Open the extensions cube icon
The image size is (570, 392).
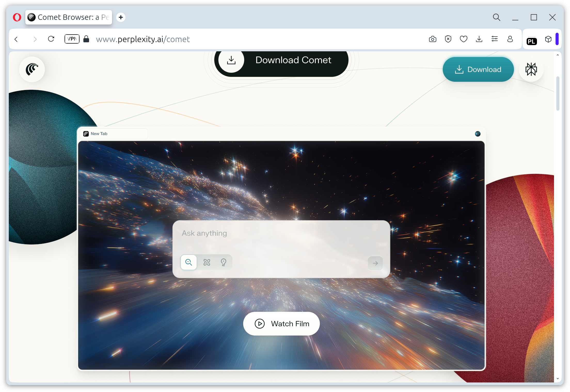pos(548,39)
